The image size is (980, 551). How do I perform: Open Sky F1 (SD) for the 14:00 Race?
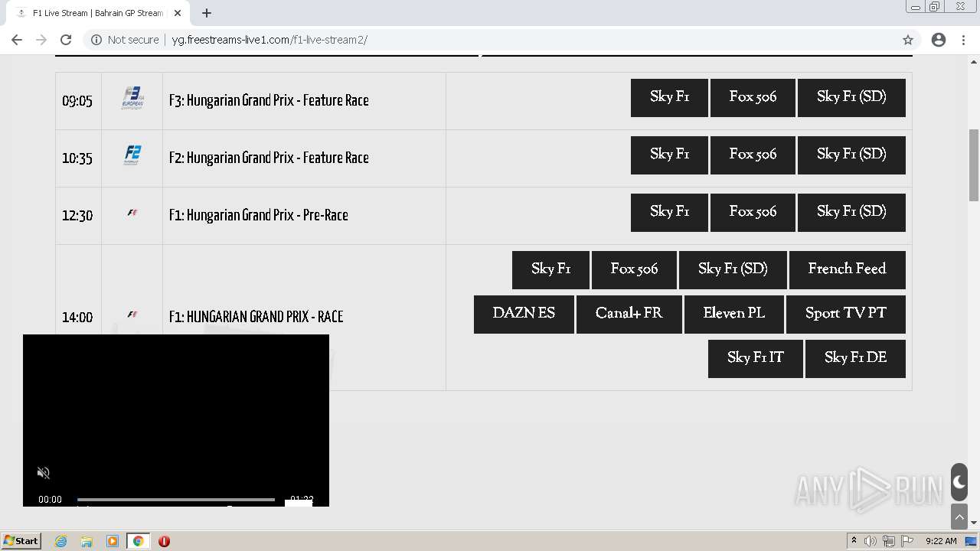coord(733,270)
